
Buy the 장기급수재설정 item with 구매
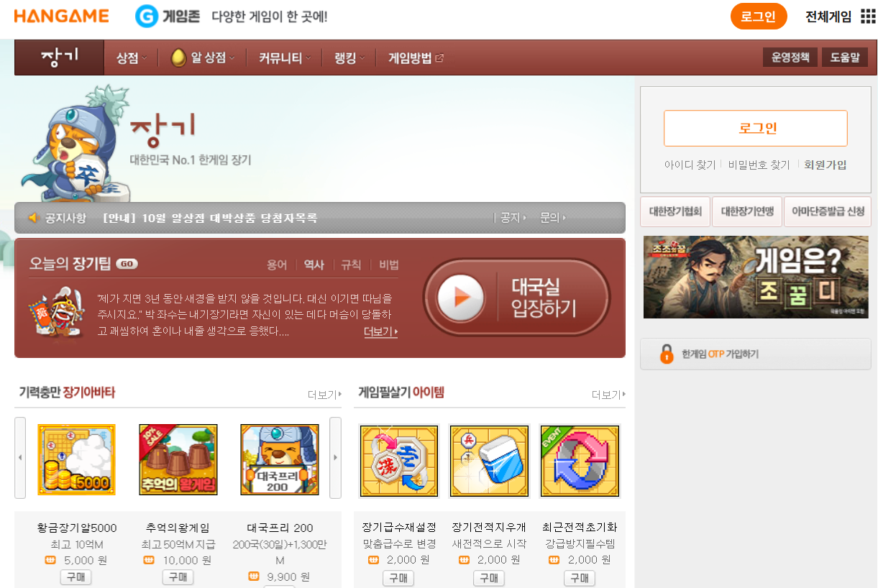398,578
